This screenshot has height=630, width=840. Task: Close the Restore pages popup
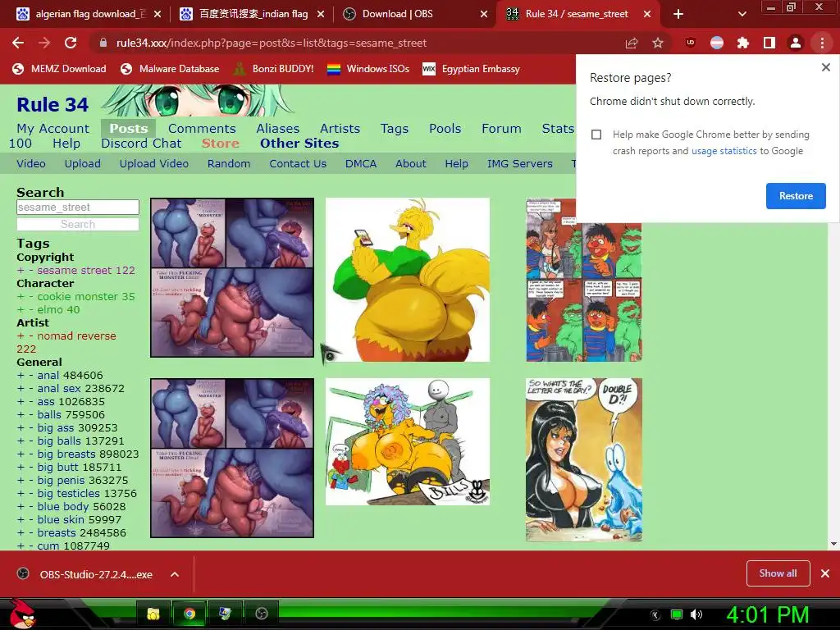tap(825, 67)
